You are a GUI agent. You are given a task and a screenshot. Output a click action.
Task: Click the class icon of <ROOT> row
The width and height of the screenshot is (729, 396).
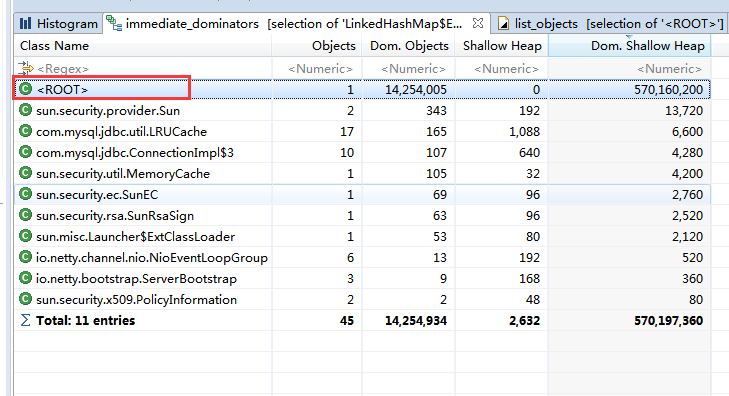pyautogui.click(x=26, y=89)
